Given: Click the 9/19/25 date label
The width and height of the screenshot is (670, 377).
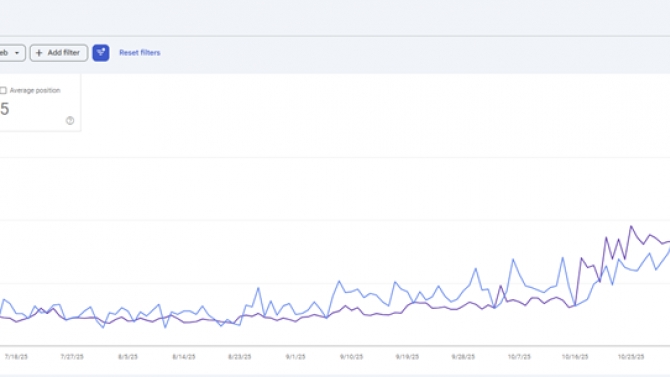Looking at the screenshot, I should (x=407, y=356).
